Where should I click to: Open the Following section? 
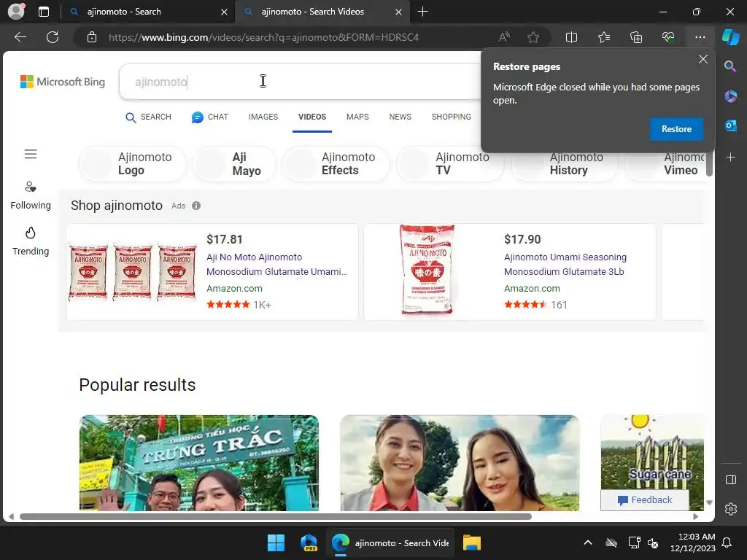click(31, 195)
